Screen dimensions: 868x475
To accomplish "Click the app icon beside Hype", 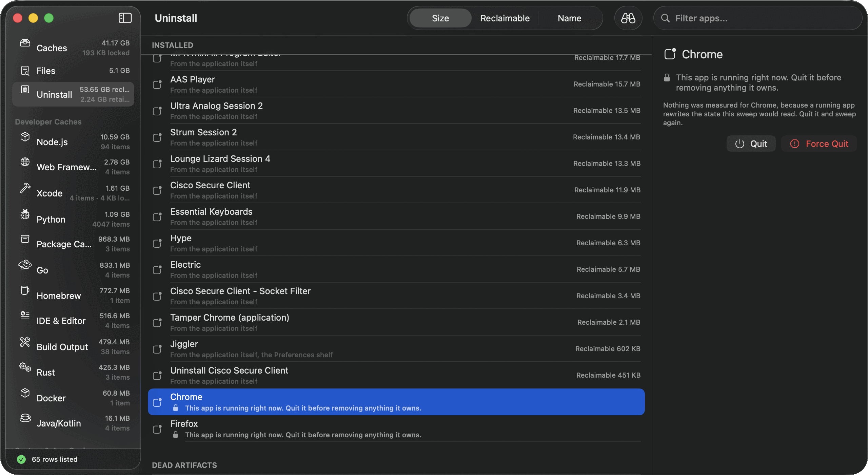I will [x=157, y=243].
